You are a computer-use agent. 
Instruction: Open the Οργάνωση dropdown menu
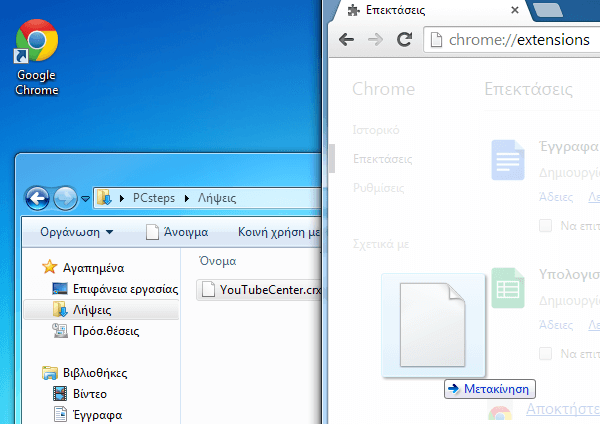pyautogui.click(x=77, y=232)
